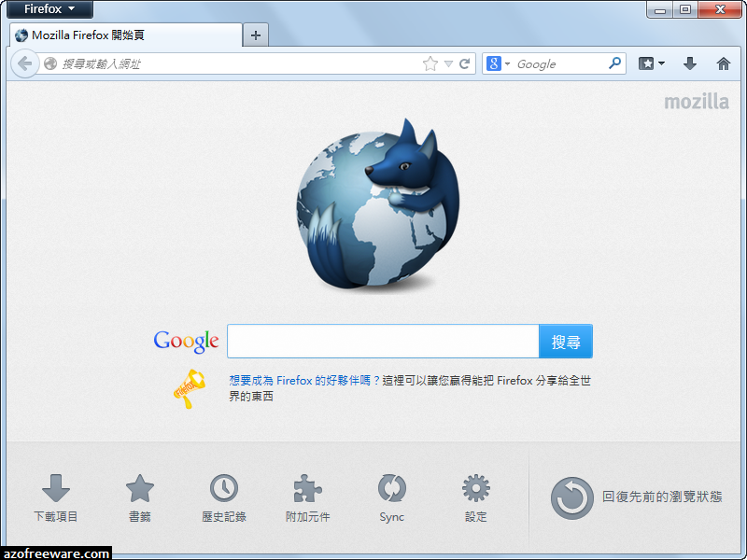Click the globe site identity icon
The height and width of the screenshot is (560, 747).
click(x=50, y=63)
